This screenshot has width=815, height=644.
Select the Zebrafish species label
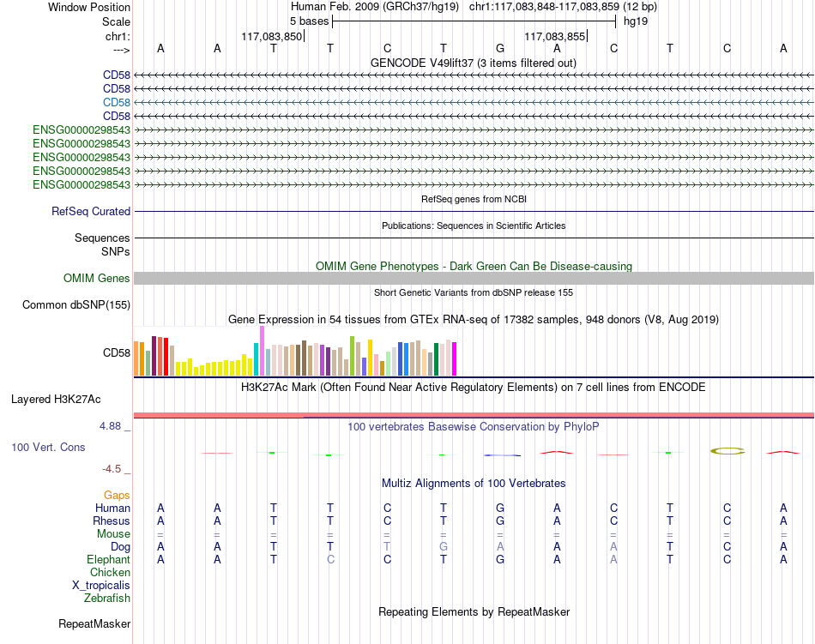(x=107, y=598)
